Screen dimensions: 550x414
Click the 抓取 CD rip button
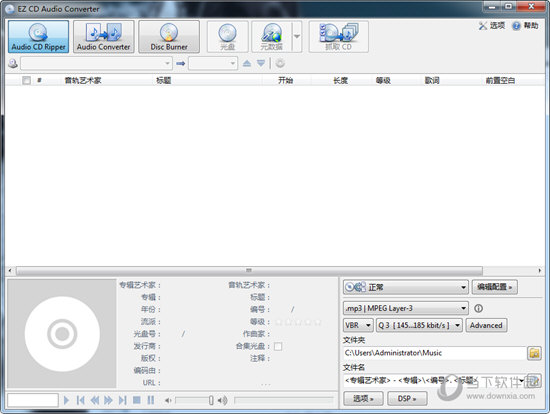click(x=338, y=37)
